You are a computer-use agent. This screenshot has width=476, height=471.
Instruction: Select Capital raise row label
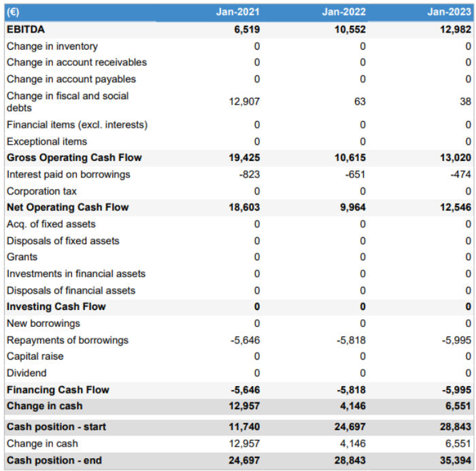35,356
